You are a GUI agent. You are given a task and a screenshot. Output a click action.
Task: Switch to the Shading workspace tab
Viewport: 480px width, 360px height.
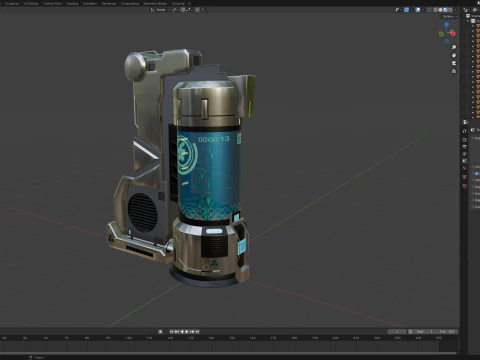click(x=72, y=3)
